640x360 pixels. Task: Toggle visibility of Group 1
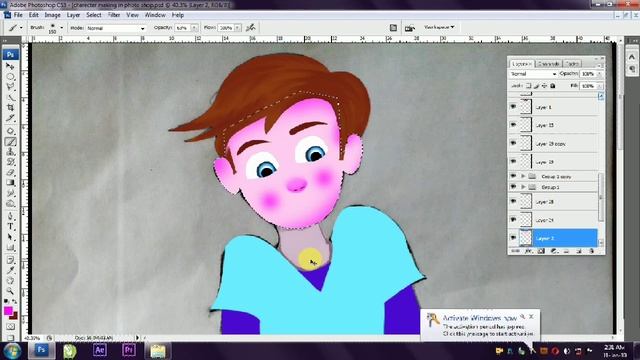(513, 187)
